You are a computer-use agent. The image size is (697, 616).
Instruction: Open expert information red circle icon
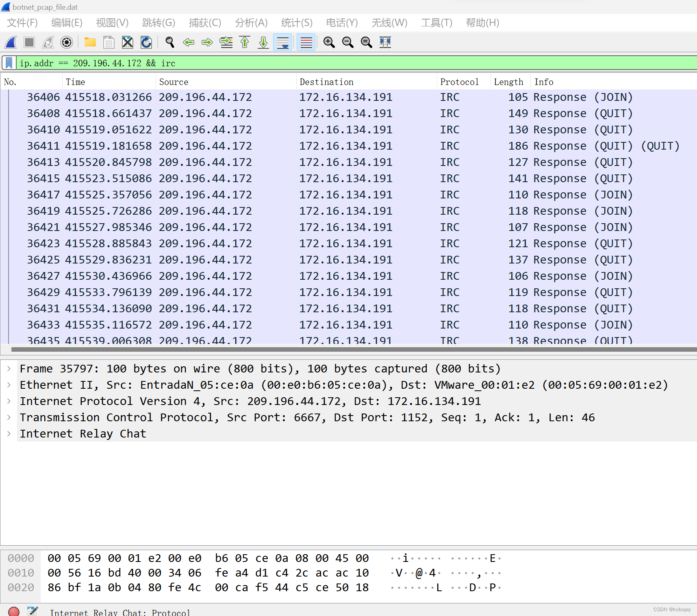[14, 611]
